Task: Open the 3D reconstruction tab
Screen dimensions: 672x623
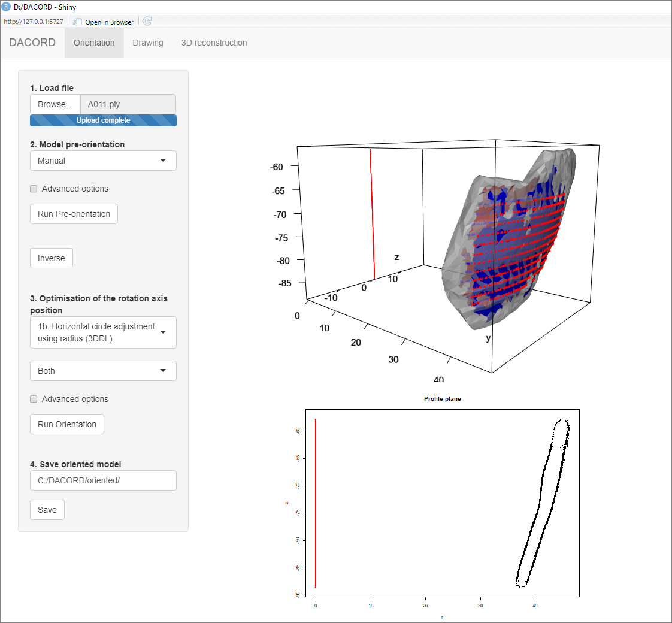Action: 214,43
